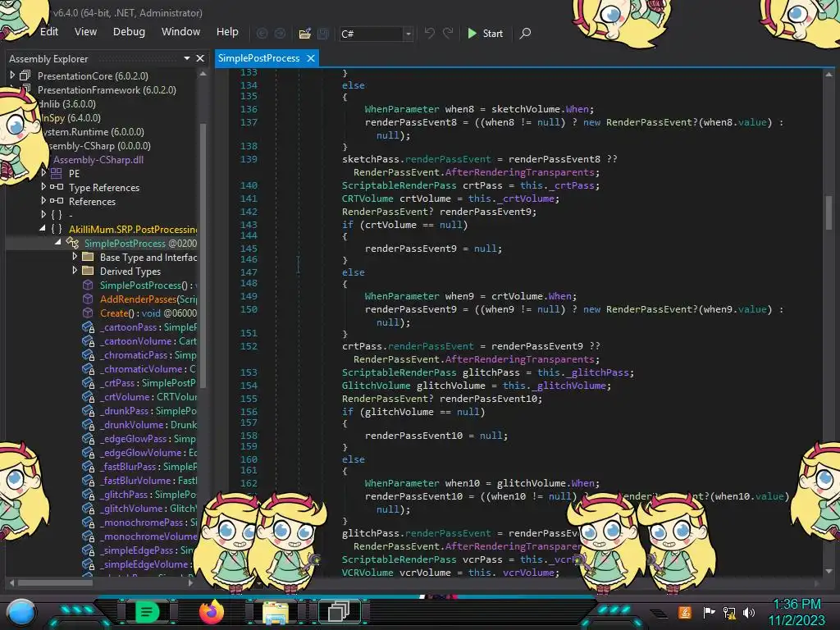Select the Assembly-CSharp.dll module

pos(98,160)
